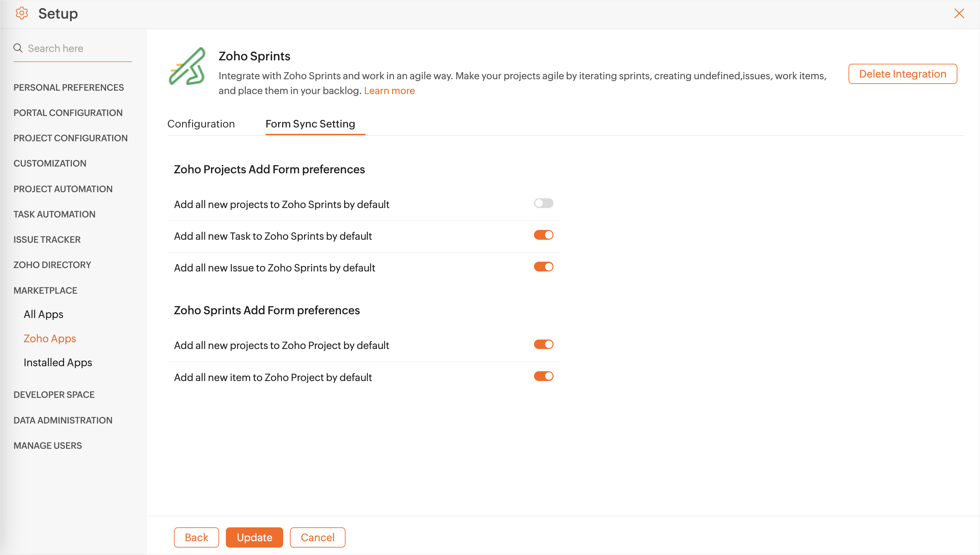This screenshot has width=980, height=555.
Task: Click the Cancel button
Action: pyautogui.click(x=317, y=537)
